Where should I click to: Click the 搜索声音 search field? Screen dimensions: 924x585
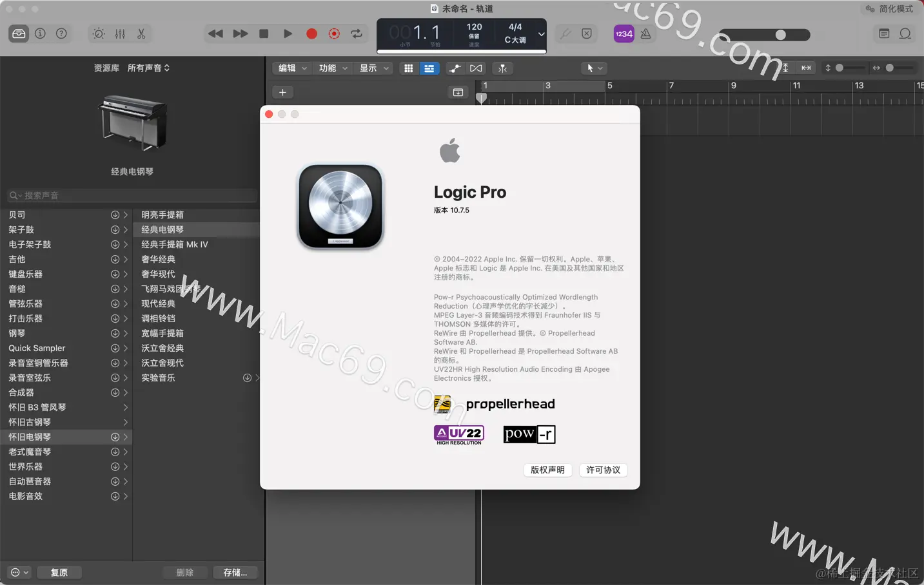132,195
